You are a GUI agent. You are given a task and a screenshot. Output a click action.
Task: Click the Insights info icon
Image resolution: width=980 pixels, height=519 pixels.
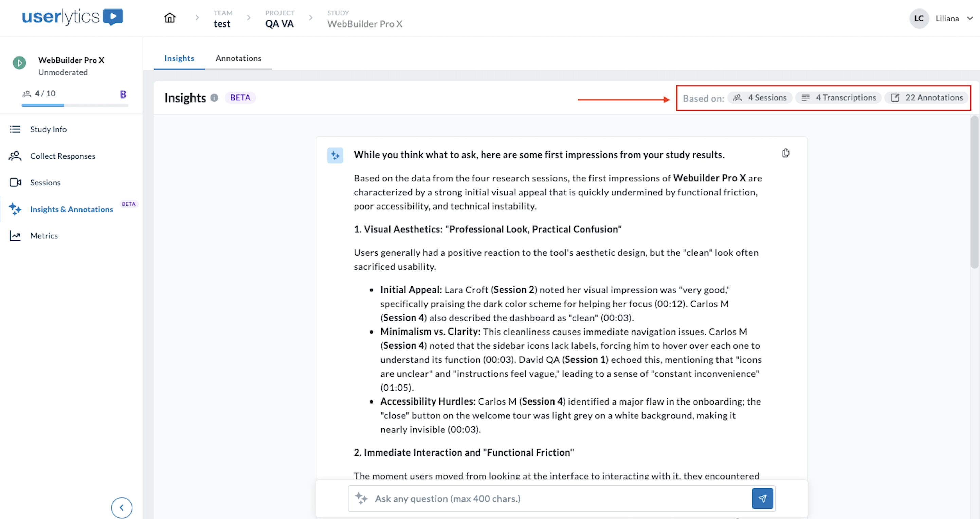[215, 98]
